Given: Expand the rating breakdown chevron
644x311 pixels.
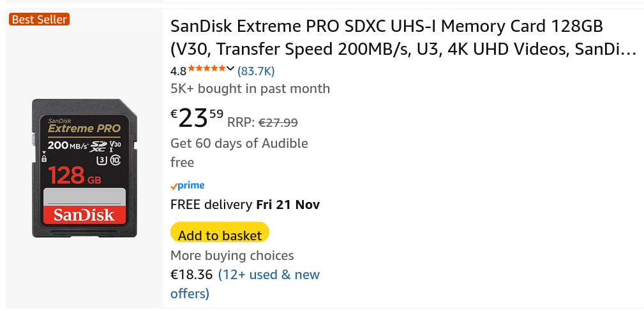Looking at the screenshot, I should pyautogui.click(x=230, y=69).
